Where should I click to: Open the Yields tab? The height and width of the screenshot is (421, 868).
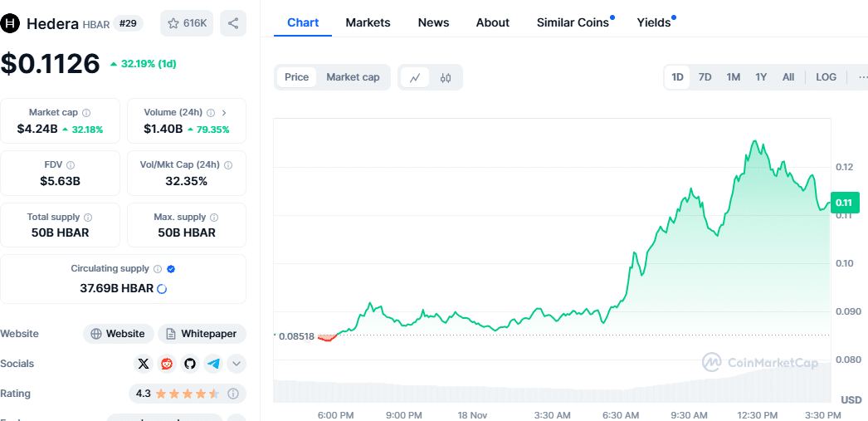pyautogui.click(x=654, y=22)
